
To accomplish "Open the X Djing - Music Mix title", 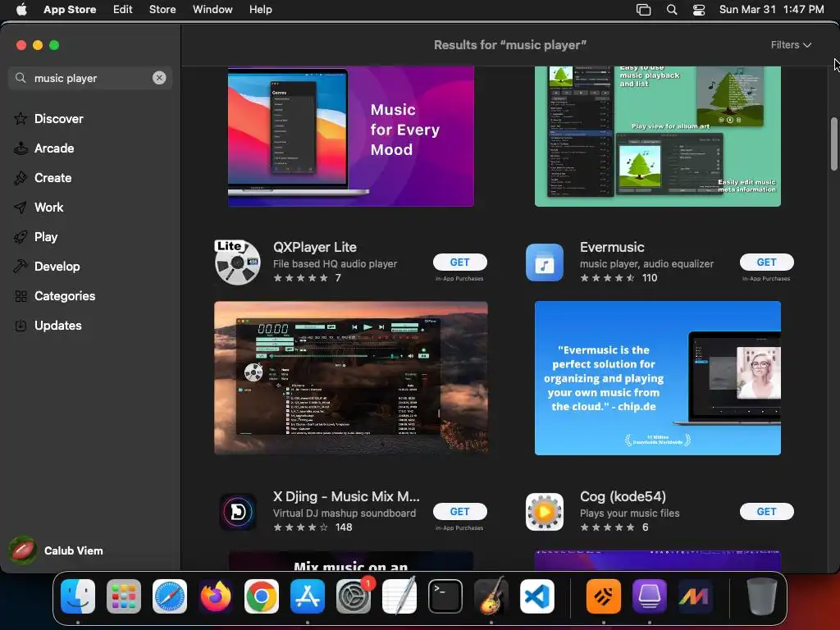I will [x=346, y=496].
